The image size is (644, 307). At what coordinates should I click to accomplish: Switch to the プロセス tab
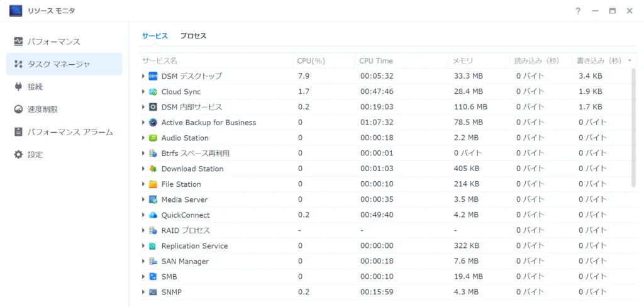[193, 36]
